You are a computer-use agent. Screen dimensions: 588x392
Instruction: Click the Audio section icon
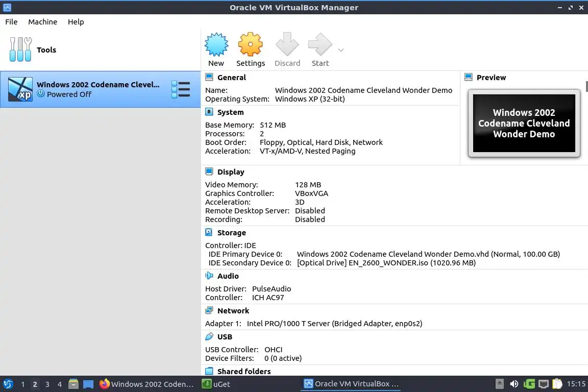(209, 276)
